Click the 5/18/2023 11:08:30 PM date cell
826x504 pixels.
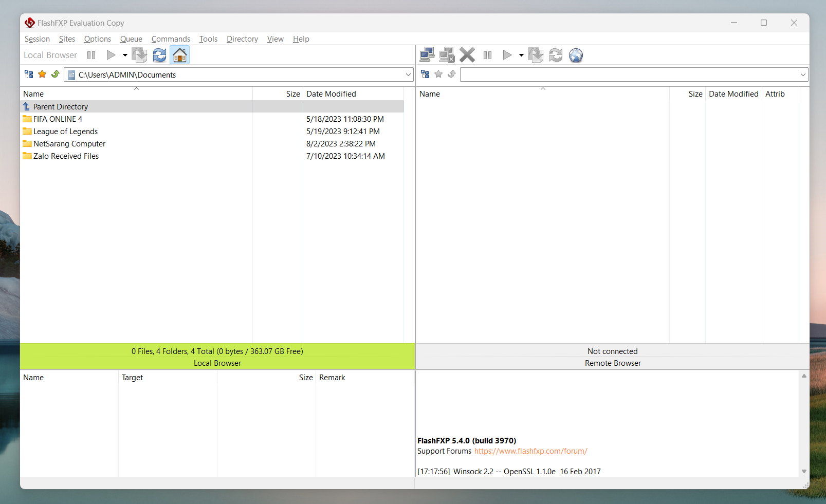345,119
